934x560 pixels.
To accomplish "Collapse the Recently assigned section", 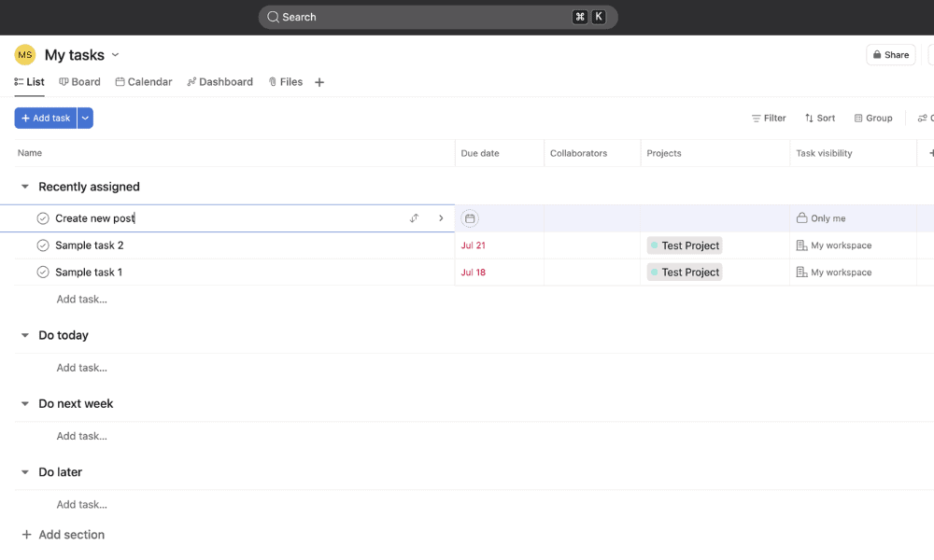I will [25, 187].
